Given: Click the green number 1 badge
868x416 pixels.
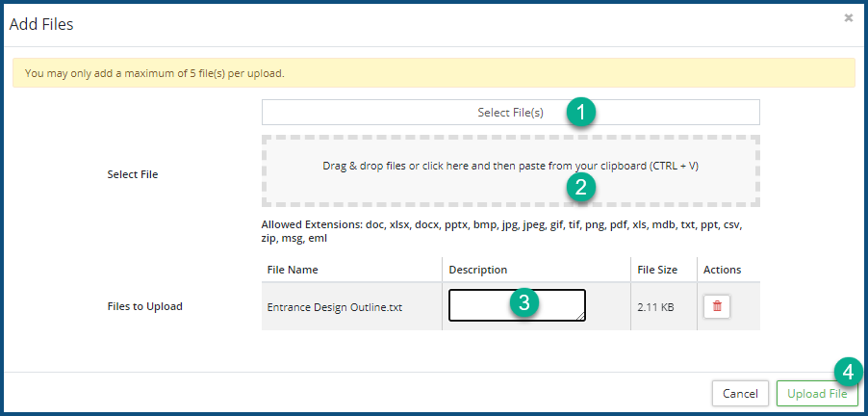Looking at the screenshot, I should pyautogui.click(x=580, y=113).
